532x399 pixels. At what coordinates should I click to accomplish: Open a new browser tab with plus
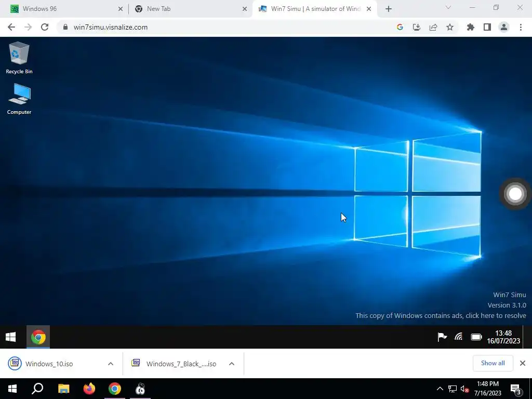pyautogui.click(x=389, y=9)
